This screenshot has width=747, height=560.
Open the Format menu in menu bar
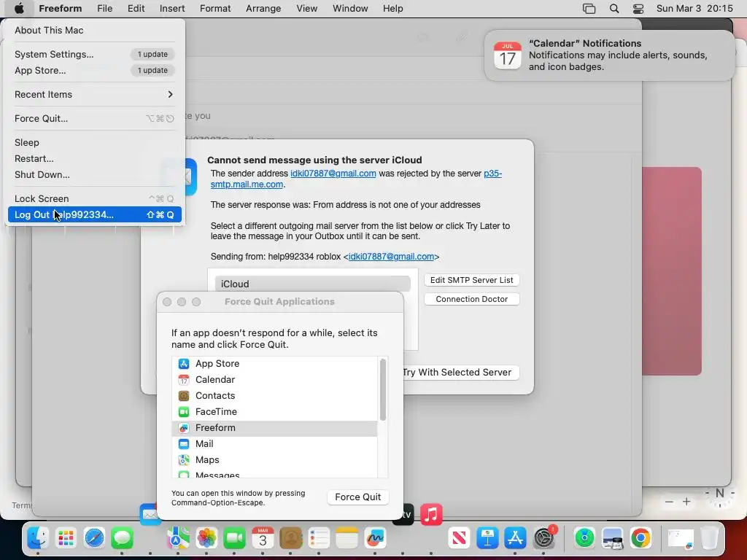(x=215, y=9)
